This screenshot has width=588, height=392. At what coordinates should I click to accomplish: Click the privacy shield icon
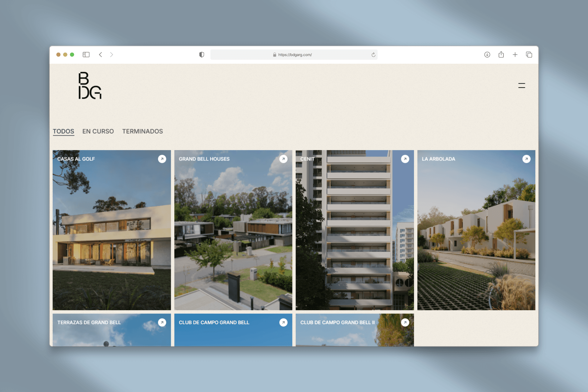202,55
